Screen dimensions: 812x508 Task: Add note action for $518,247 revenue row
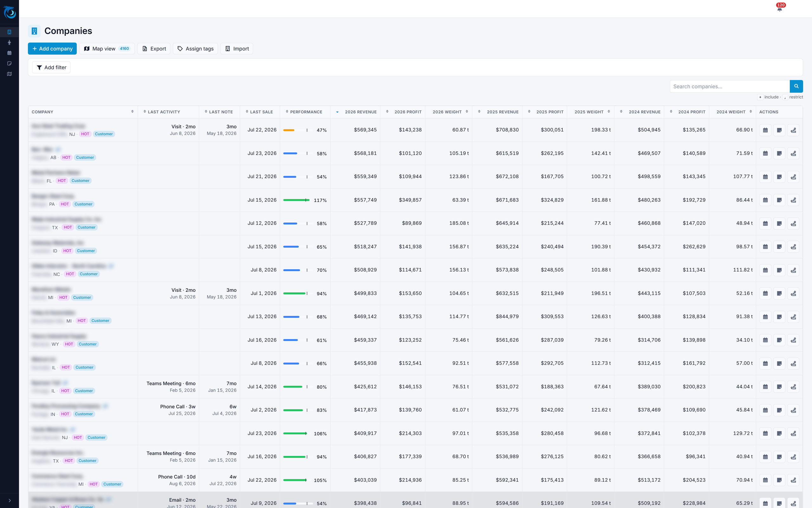pyautogui.click(x=779, y=247)
